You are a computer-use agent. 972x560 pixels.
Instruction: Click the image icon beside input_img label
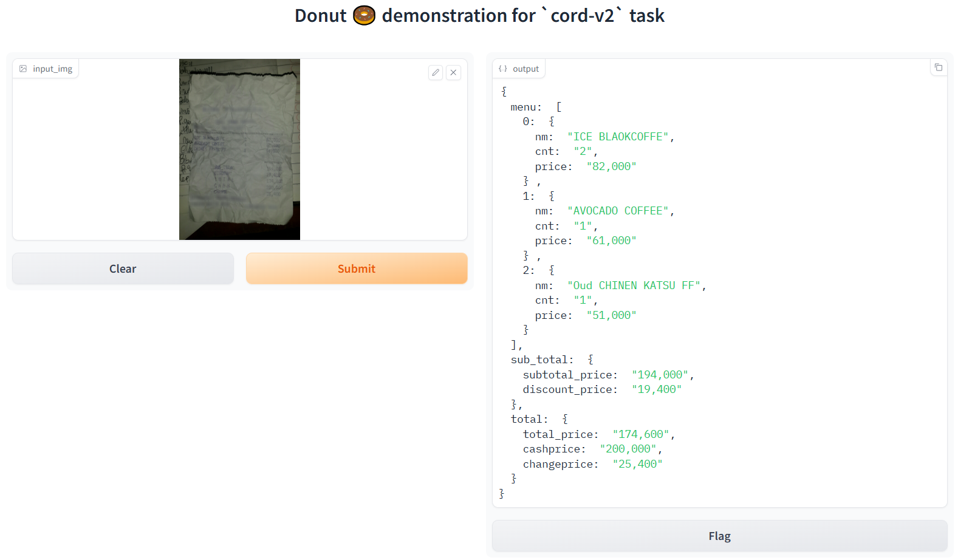23,69
